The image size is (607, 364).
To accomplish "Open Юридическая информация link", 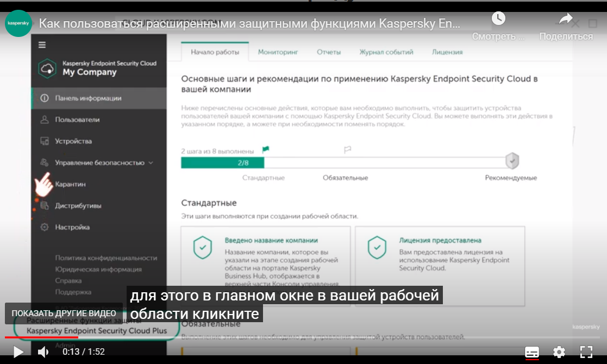I will tap(98, 269).
